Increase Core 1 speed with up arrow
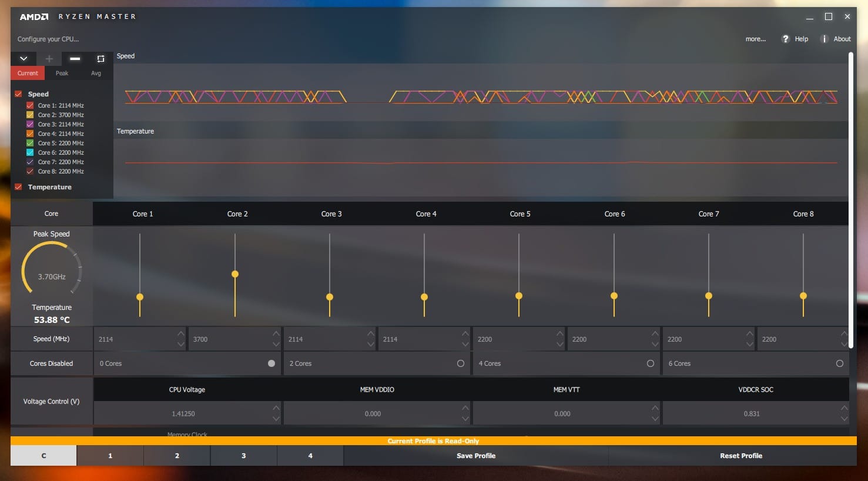The height and width of the screenshot is (481, 868). point(181,334)
